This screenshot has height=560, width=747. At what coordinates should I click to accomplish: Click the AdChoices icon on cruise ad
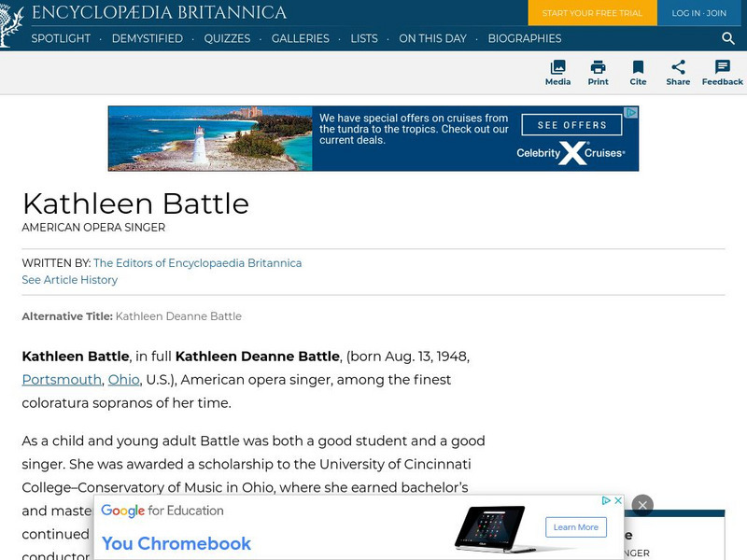point(631,113)
